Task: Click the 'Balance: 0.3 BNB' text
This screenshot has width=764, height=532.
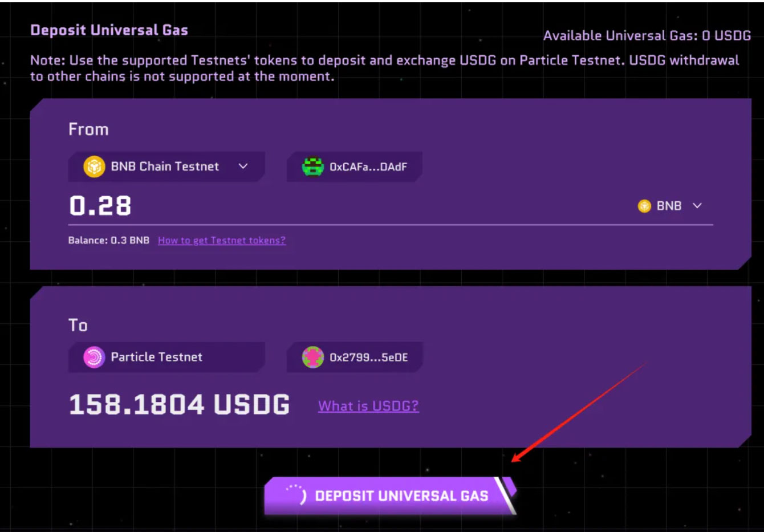Action: pyautogui.click(x=108, y=241)
